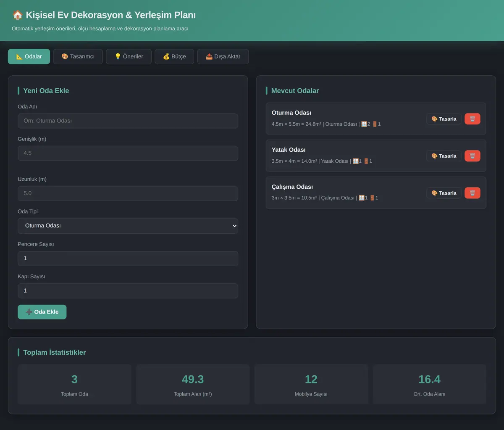Switch to the Tasarımcı tab
The height and width of the screenshot is (430, 504).
[78, 56]
